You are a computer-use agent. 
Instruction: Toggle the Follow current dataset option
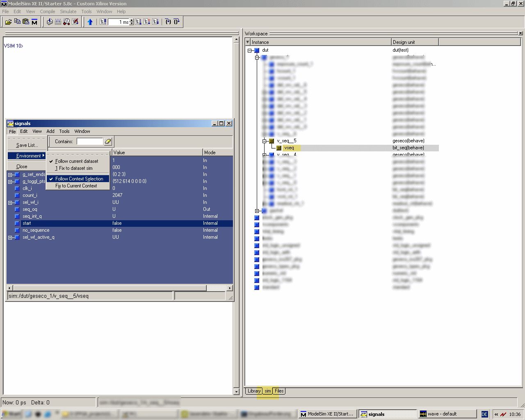[x=77, y=161]
